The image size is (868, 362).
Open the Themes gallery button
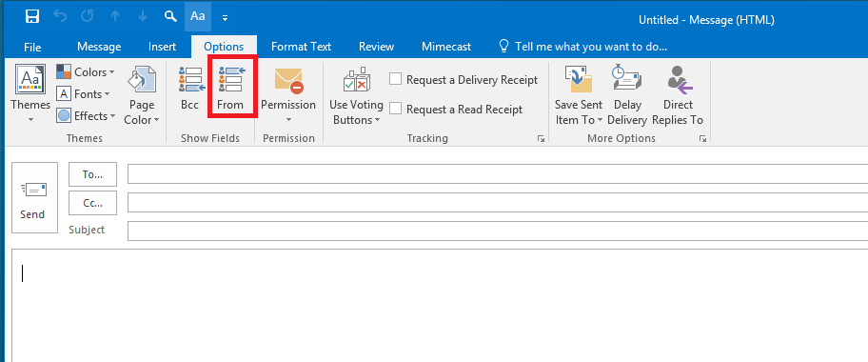[x=30, y=94]
